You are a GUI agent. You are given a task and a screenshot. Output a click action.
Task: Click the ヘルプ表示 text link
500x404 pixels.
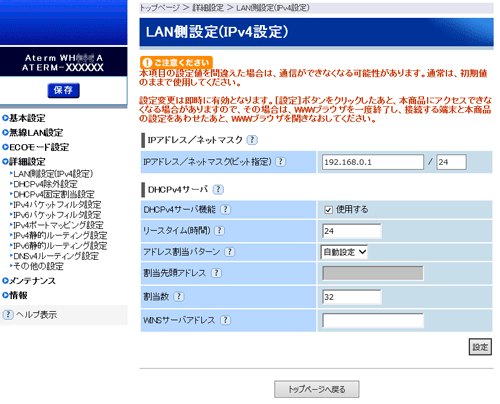coord(36,315)
